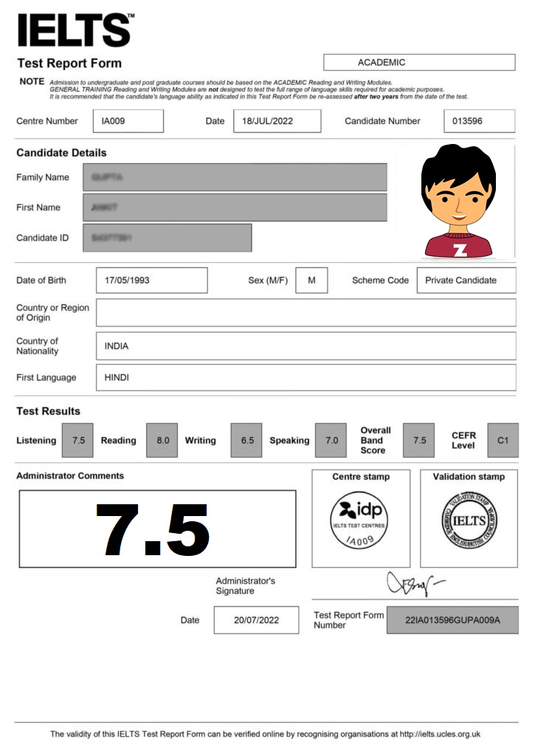Click the IELTS logo at top
The image size is (535, 756).
75,30
